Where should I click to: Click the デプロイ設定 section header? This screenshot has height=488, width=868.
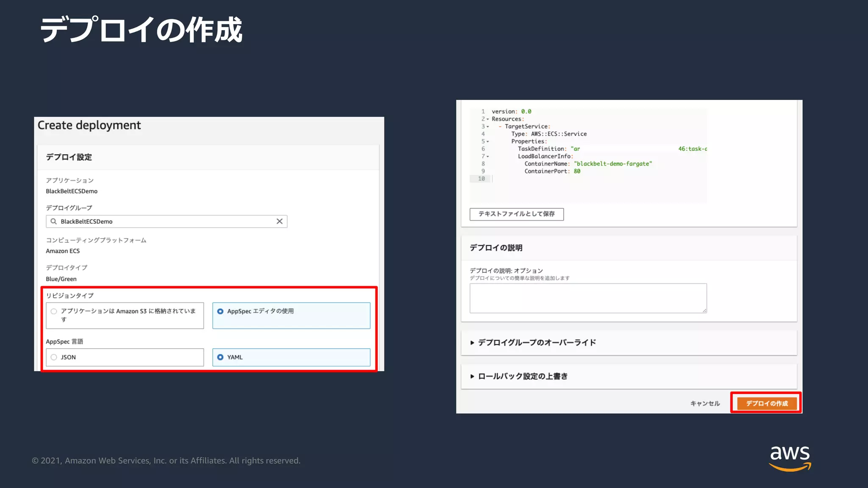pyautogui.click(x=69, y=157)
